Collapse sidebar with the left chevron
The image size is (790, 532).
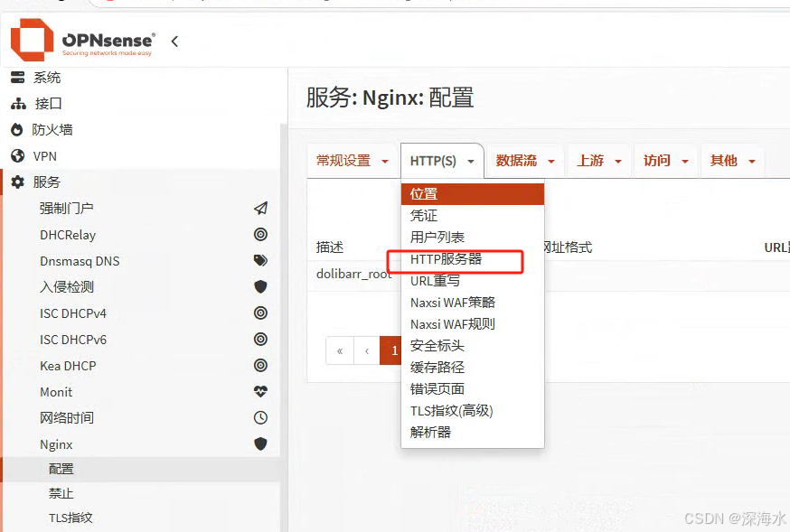174,42
